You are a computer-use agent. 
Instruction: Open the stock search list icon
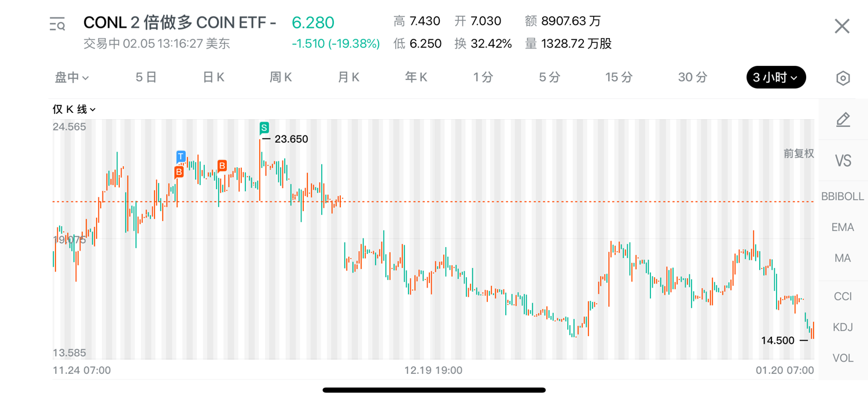pyautogui.click(x=57, y=24)
